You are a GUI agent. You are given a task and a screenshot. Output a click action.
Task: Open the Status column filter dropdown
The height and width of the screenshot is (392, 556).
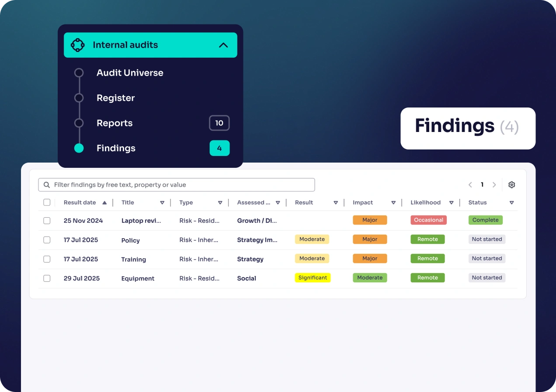511,202
